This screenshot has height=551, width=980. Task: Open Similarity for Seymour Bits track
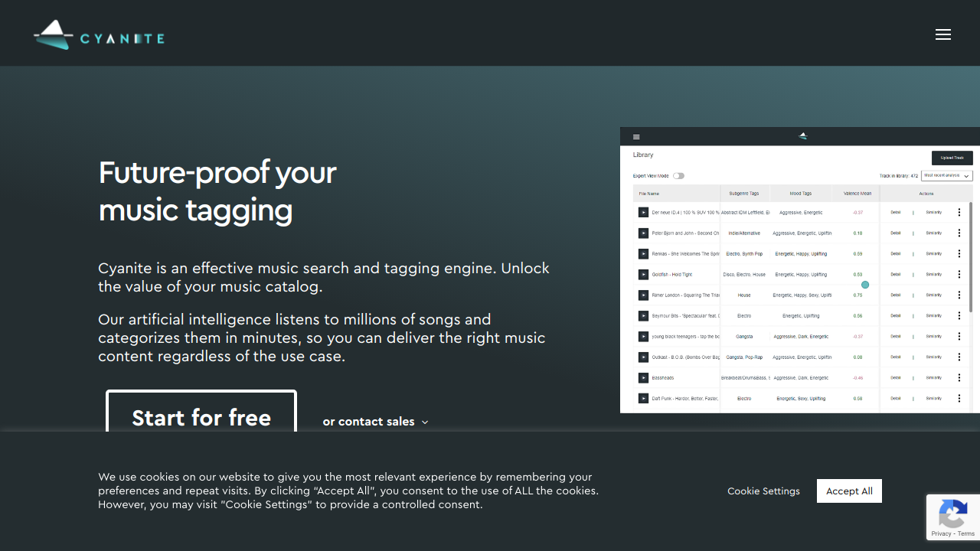pos(934,315)
